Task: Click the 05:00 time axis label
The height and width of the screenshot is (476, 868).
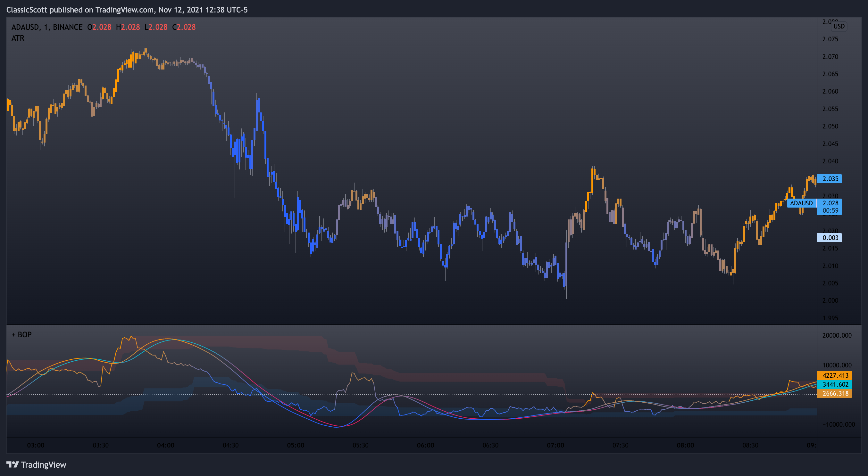Action: pos(296,445)
